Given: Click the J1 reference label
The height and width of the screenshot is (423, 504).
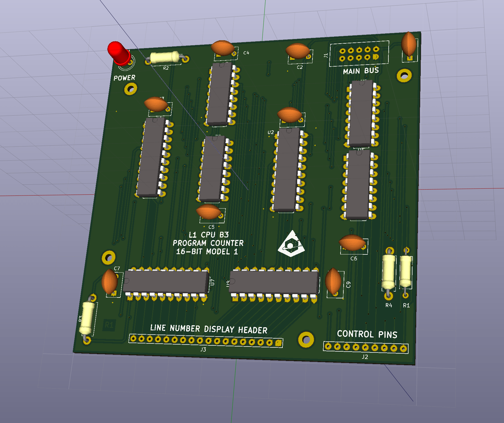Looking at the screenshot, I should point(326,56).
